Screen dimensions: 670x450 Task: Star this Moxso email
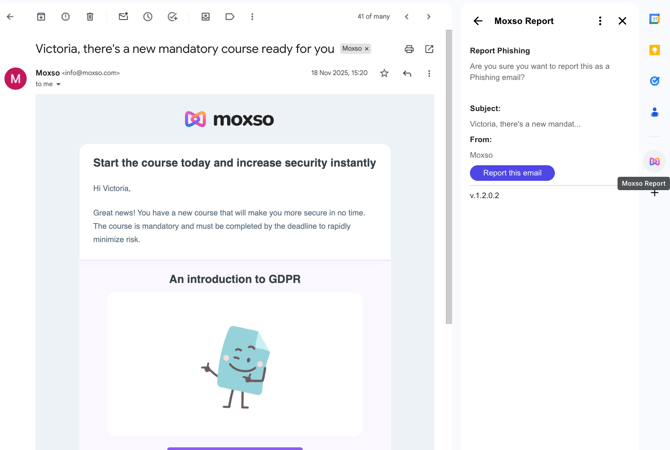384,73
